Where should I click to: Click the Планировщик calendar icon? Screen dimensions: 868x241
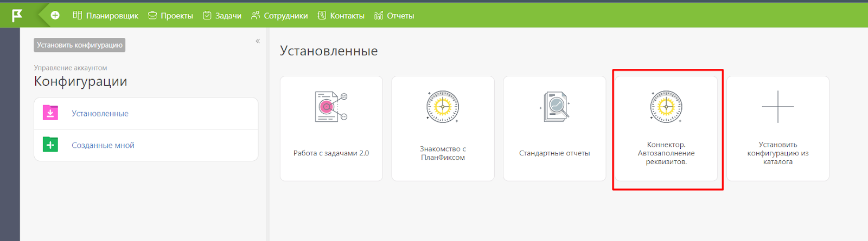tap(78, 15)
